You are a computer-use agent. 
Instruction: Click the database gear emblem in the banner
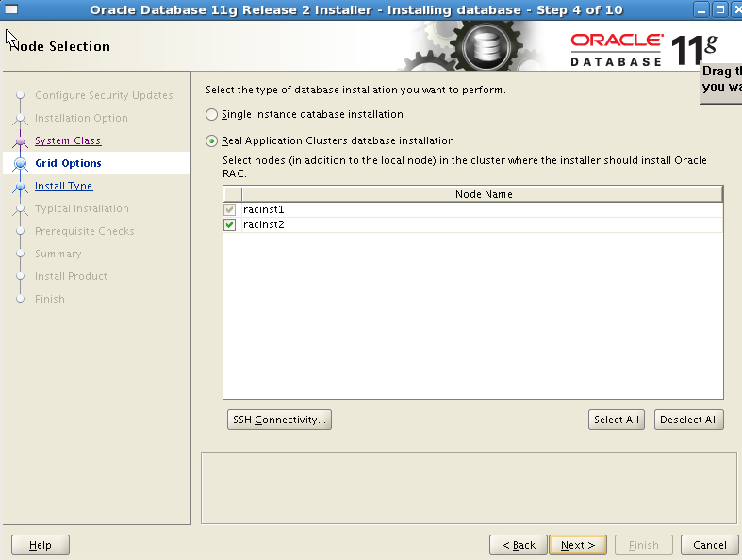[x=486, y=47]
